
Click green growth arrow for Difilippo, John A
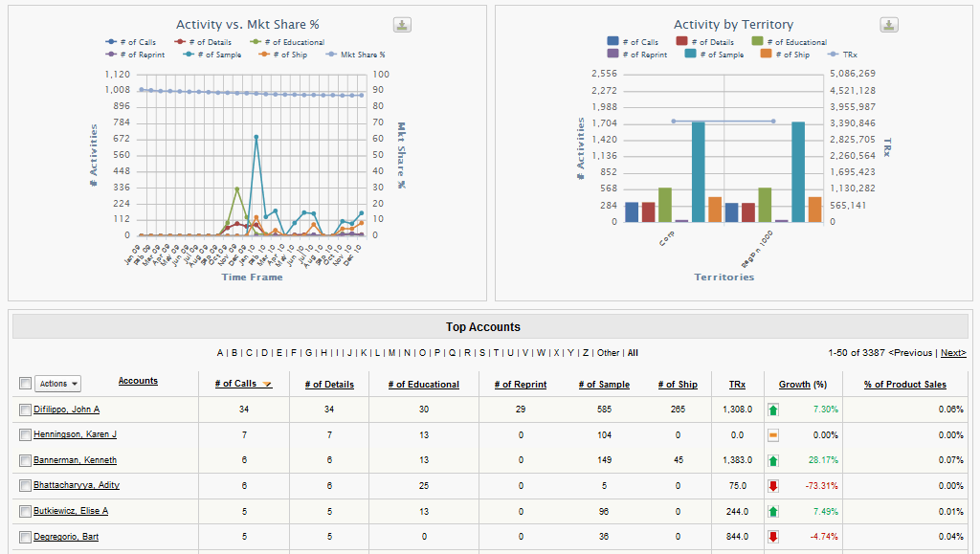point(773,410)
